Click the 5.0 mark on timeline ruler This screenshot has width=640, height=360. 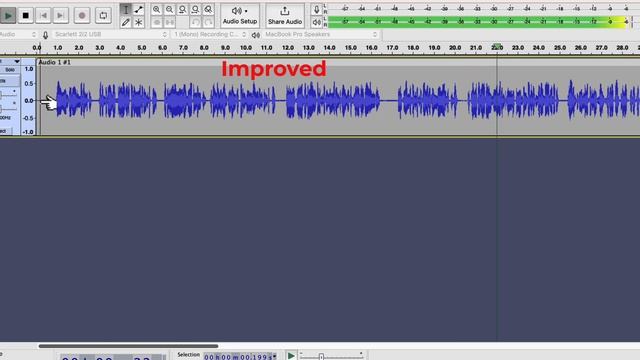pyautogui.click(x=142, y=48)
